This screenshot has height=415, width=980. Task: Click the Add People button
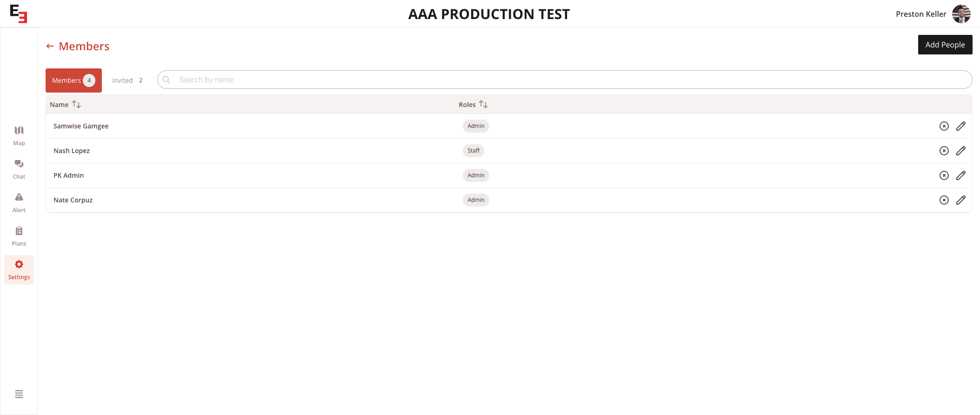[945, 45]
